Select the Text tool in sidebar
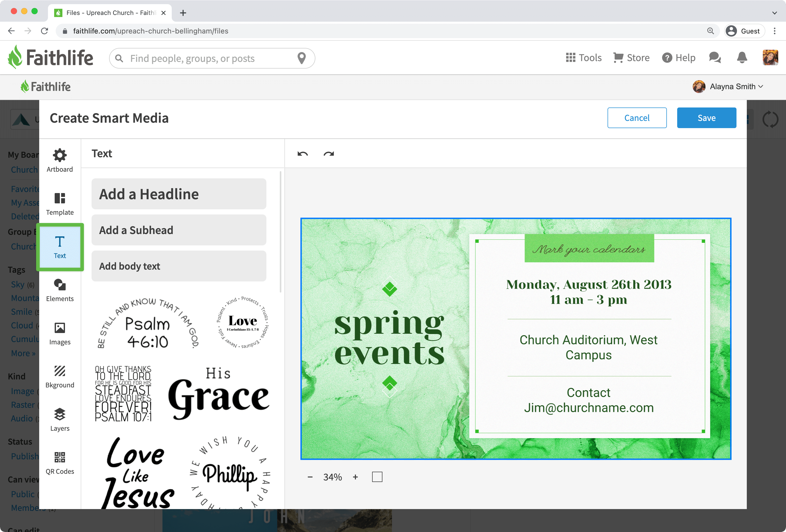Image resolution: width=786 pixels, height=532 pixels. [x=60, y=247]
